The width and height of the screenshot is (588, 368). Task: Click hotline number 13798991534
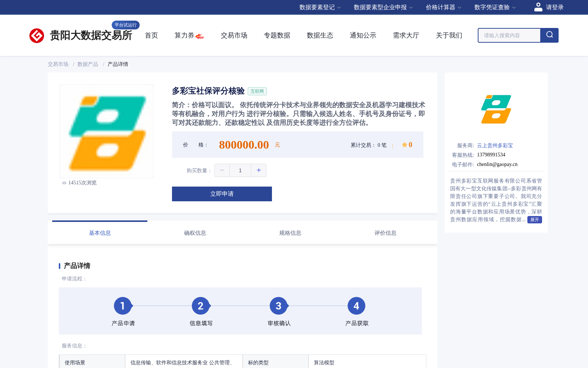pyautogui.click(x=491, y=155)
